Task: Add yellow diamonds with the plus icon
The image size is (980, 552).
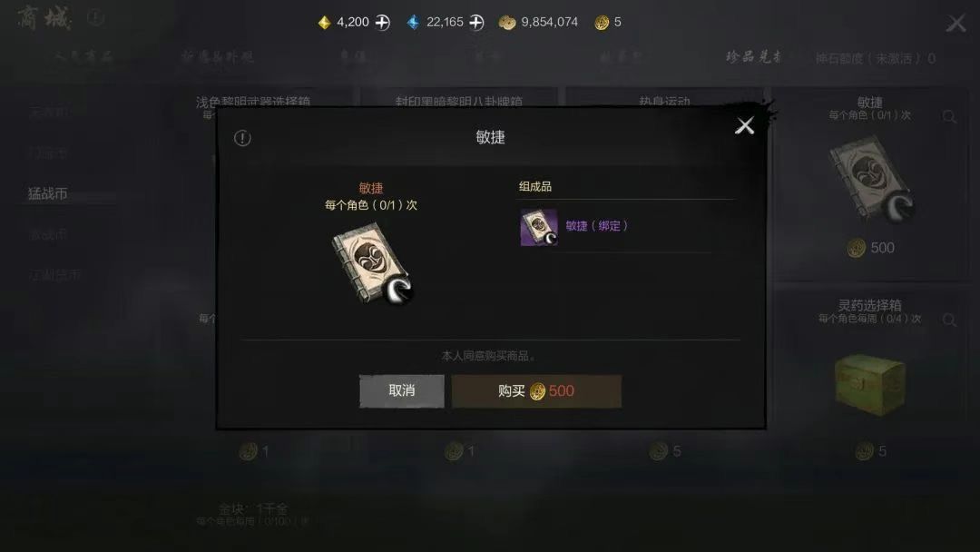Action: (383, 23)
